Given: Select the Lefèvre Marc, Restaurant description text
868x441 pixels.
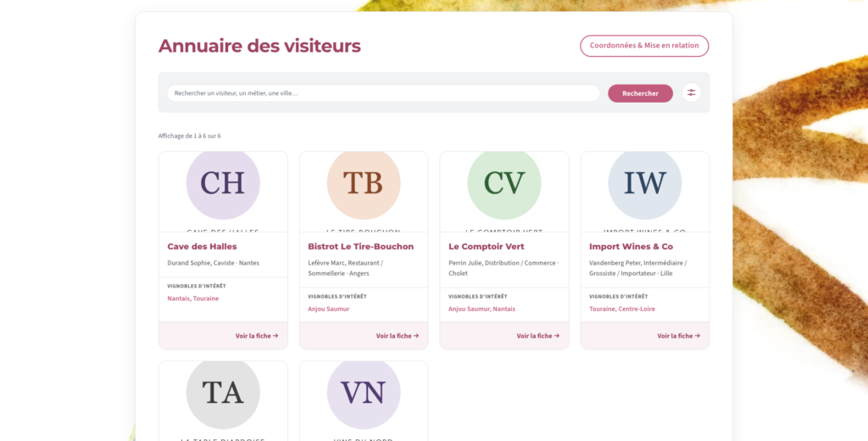Looking at the screenshot, I should click(x=346, y=268).
